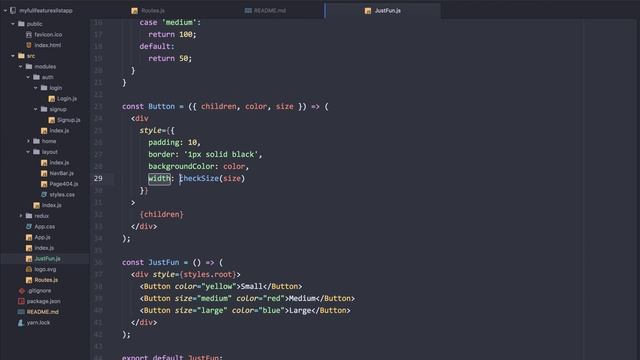Open index.js under the auth folder
The width and height of the screenshot is (640, 360).
coord(59,131)
